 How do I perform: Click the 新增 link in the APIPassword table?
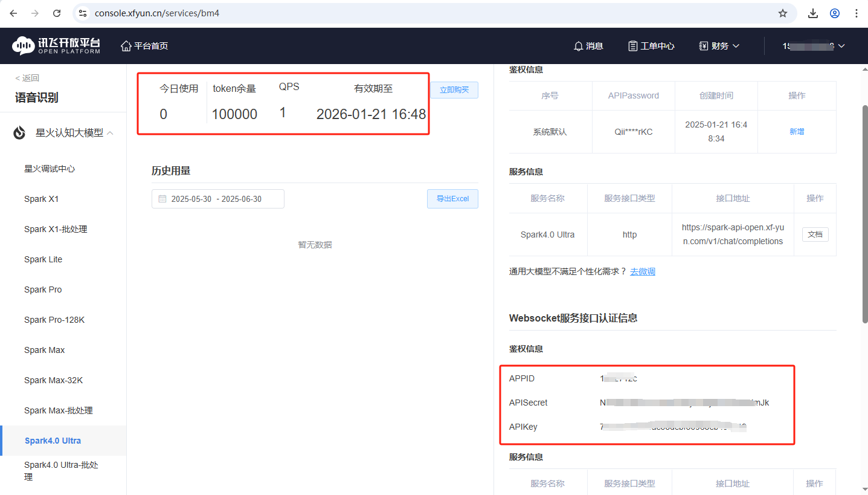[x=797, y=131]
